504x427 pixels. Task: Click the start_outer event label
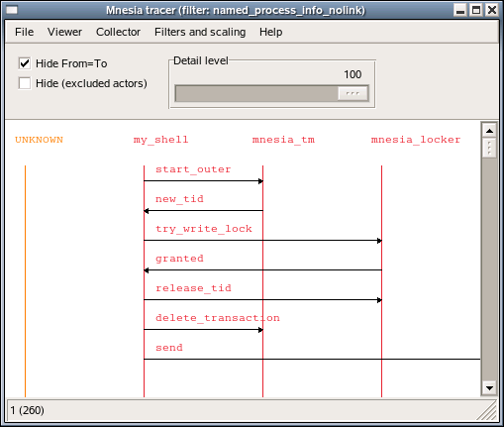(193, 169)
